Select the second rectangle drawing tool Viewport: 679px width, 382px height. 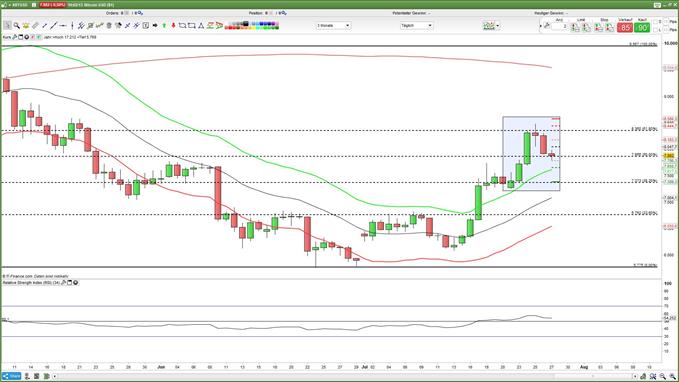pos(192,26)
